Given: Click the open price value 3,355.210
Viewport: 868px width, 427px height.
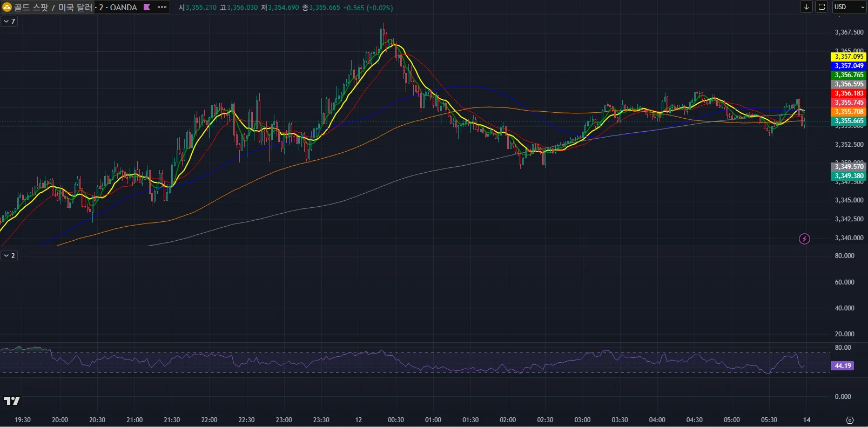Looking at the screenshot, I should [x=201, y=8].
